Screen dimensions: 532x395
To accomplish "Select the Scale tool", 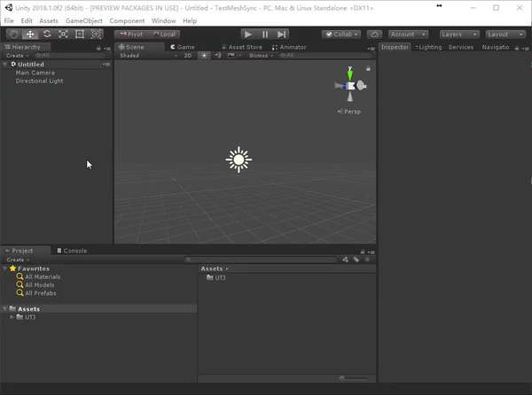I will coord(63,35).
